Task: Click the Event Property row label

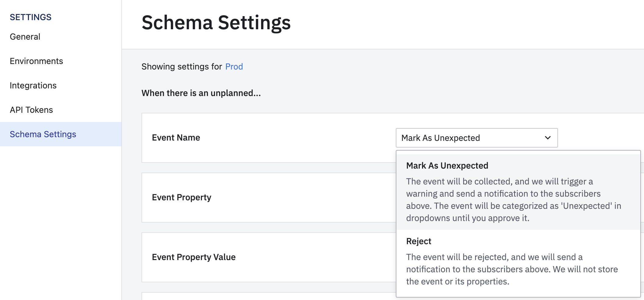Action: click(x=181, y=198)
